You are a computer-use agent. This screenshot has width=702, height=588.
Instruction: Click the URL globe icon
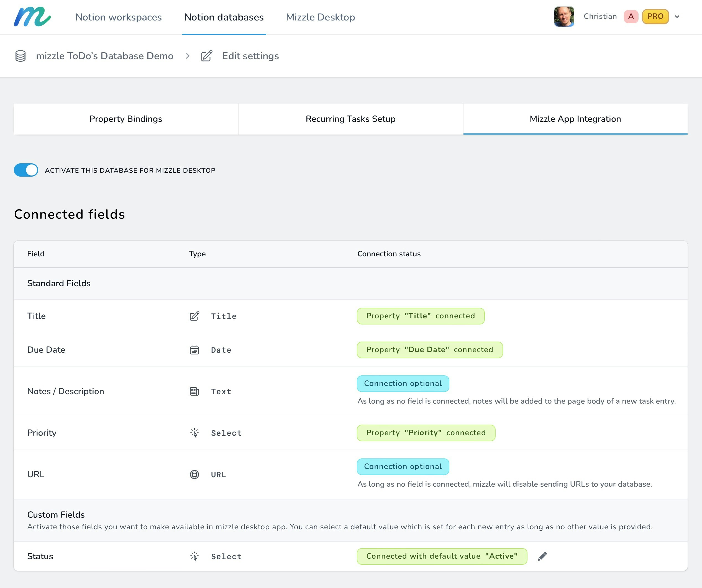point(194,474)
